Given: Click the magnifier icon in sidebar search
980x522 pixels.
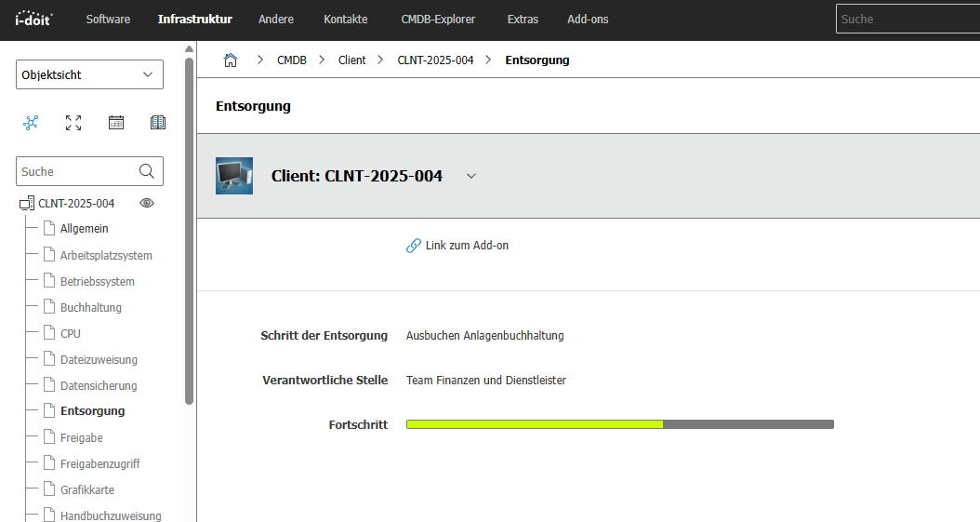Looking at the screenshot, I should coord(147,171).
